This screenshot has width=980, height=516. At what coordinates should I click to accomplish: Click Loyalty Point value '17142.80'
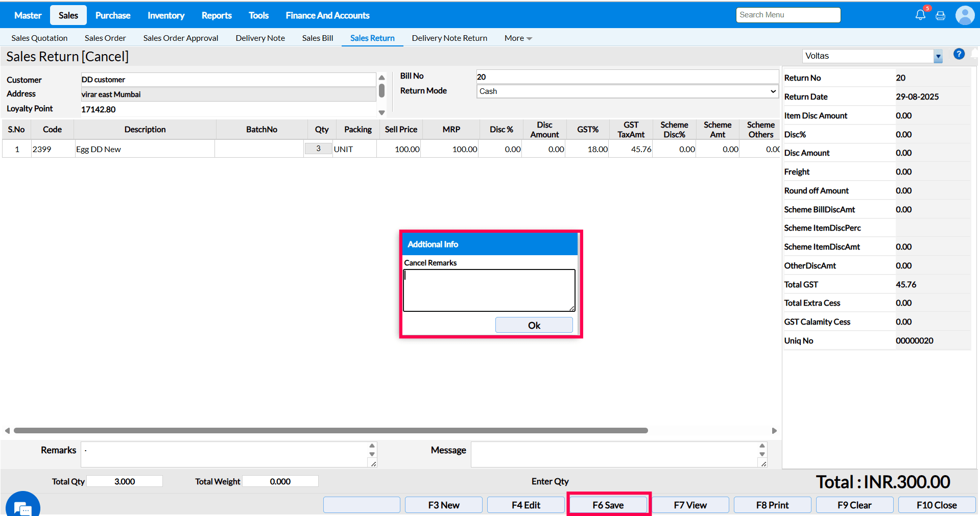pyautogui.click(x=99, y=109)
